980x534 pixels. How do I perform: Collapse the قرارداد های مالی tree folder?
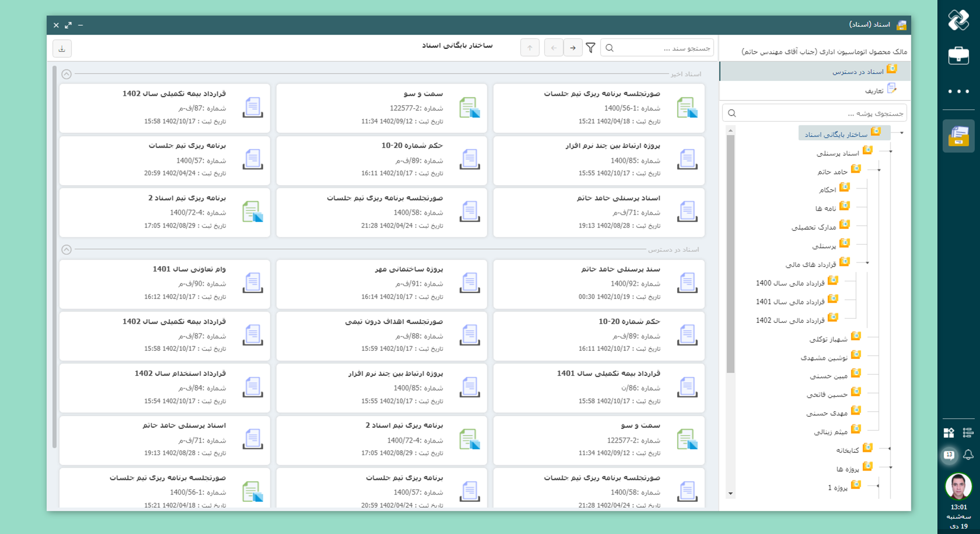click(x=867, y=263)
